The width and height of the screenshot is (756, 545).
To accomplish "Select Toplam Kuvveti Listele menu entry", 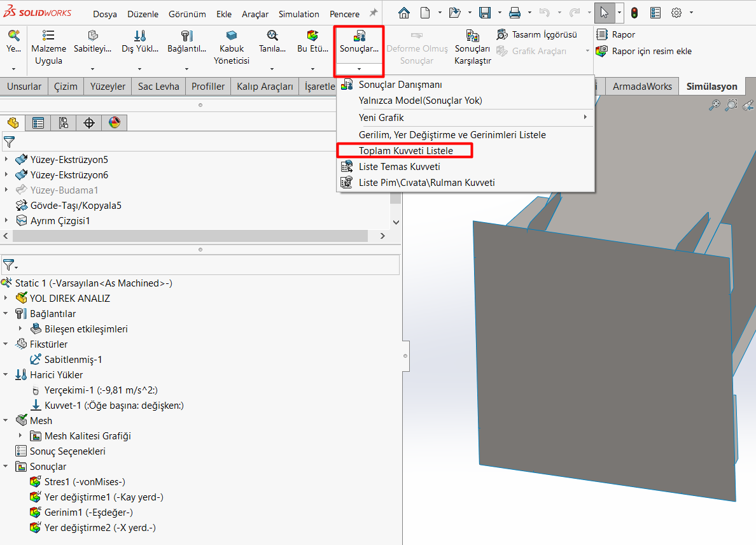I will point(405,150).
